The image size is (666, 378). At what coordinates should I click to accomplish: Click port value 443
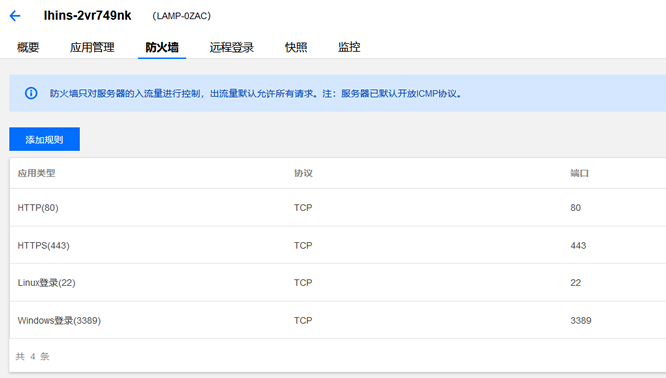pos(578,245)
